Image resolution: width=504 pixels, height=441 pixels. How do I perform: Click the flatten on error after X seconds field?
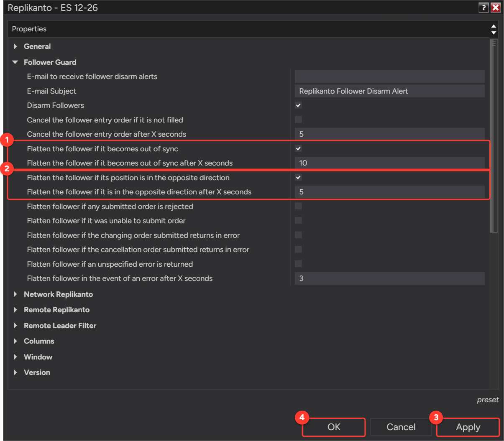390,278
